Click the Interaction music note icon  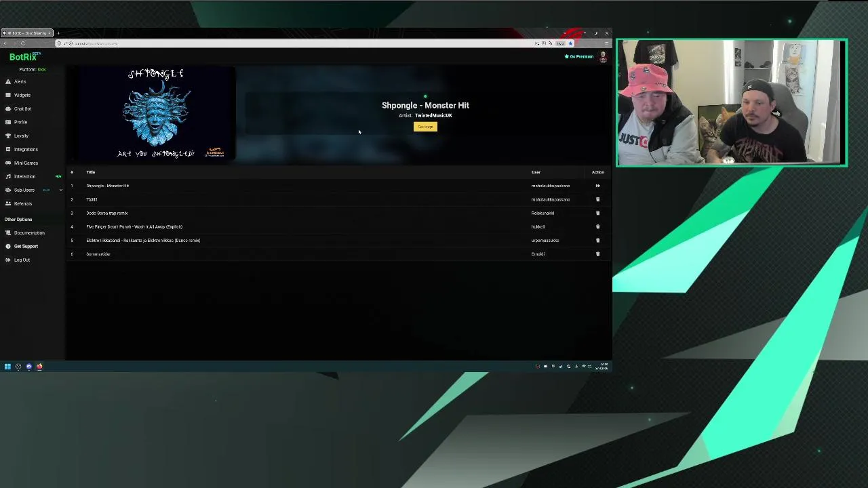coord(7,176)
